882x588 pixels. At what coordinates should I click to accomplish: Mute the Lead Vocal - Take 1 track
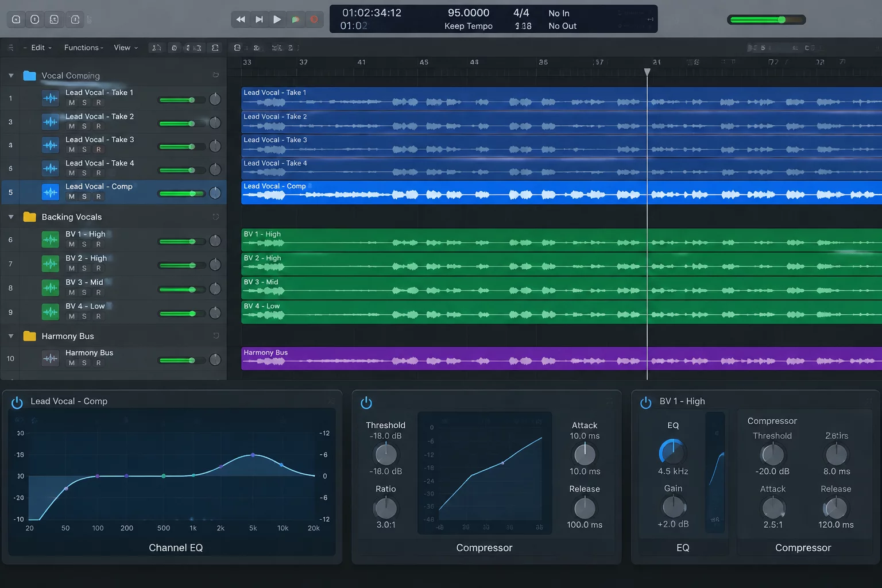coord(72,103)
